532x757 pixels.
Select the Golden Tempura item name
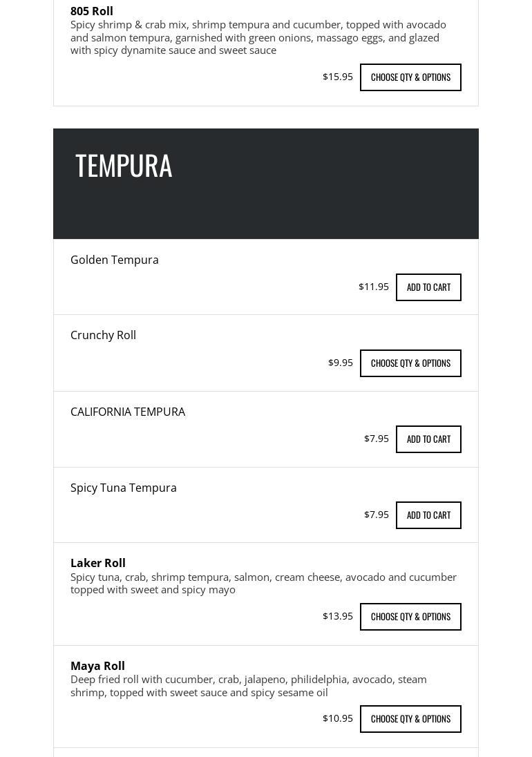(115, 260)
